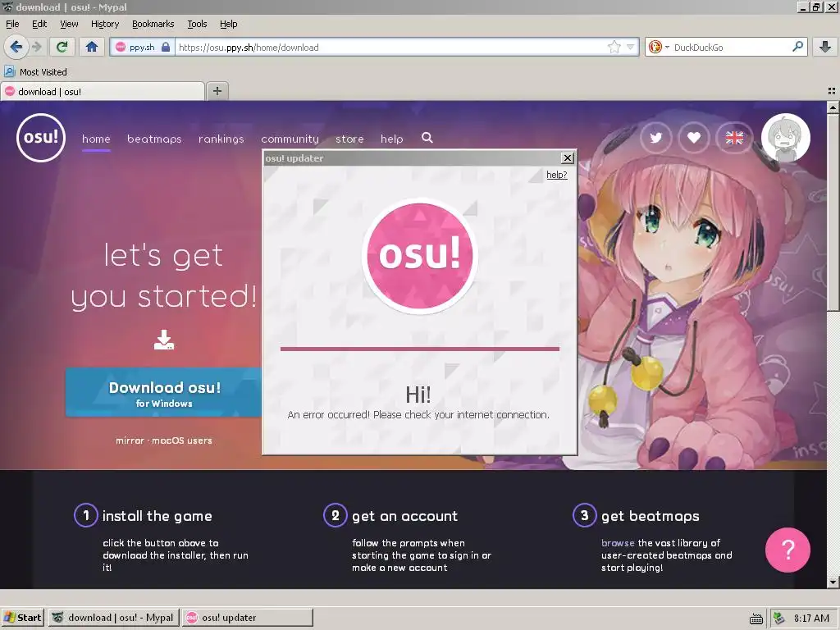Switch to osu! updater taskbar button
The height and width of the screenshot is (630, 840).
(248, 618)
